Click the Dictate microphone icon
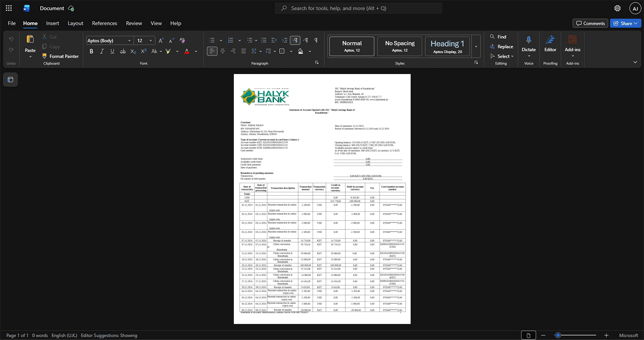 click(528, 40)
